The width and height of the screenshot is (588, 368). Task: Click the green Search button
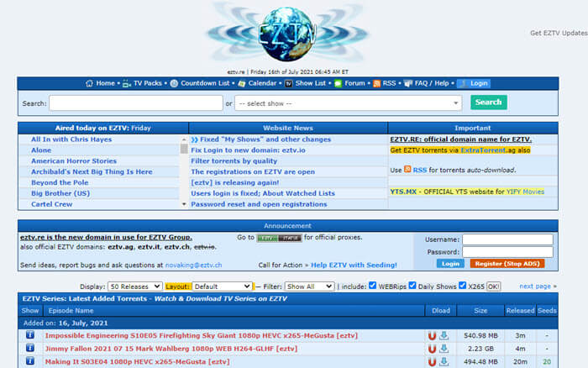pyautogui.click(x=489, y=102)
